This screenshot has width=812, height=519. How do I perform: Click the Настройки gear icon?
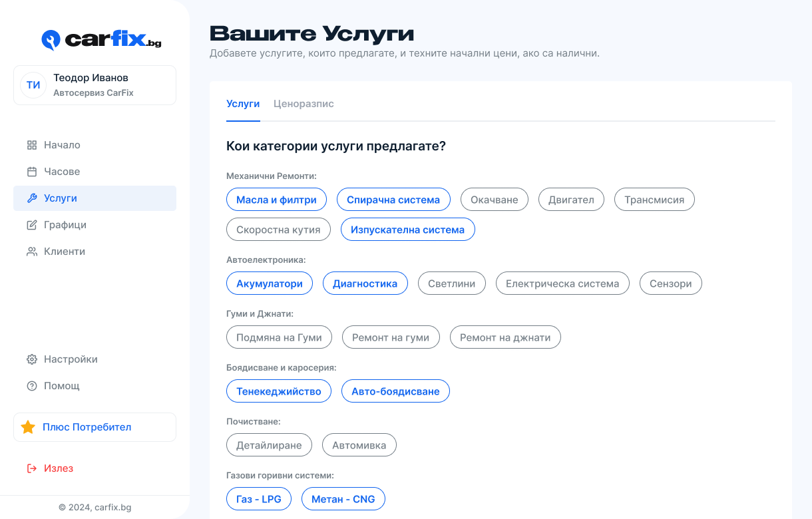click(32, 359)
